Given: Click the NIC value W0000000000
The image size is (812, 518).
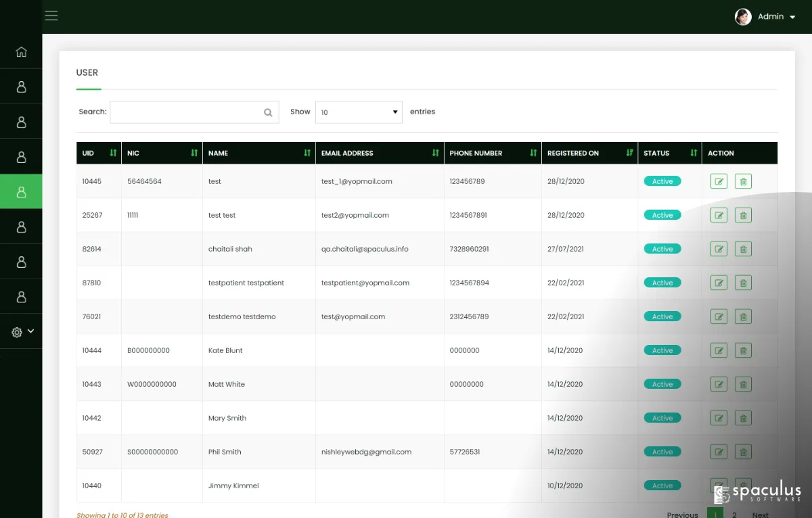Looking at the screenshot, I should (x=152, y=384).
